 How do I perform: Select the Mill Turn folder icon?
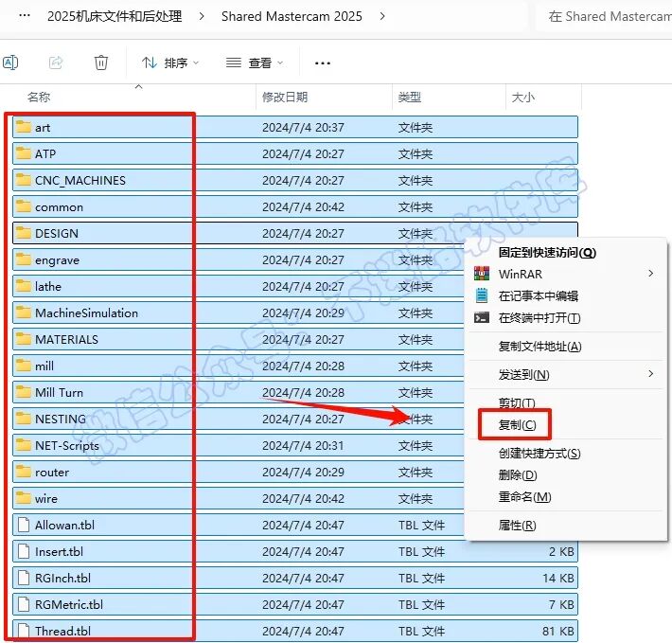(23, 392)
